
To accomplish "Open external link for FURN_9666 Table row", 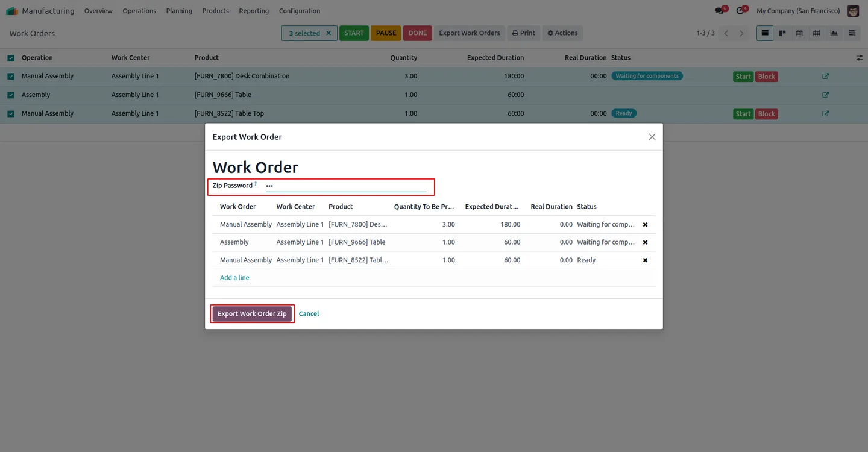I will 826,95.
